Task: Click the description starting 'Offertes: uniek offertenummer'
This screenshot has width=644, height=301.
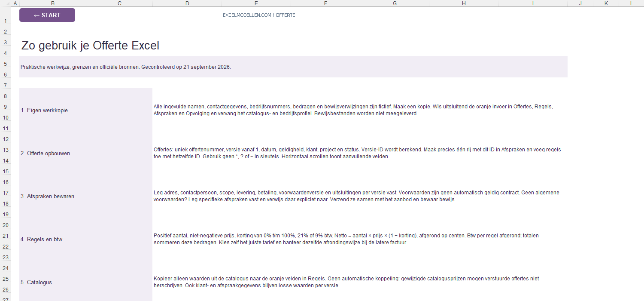Action: [357, 153]
